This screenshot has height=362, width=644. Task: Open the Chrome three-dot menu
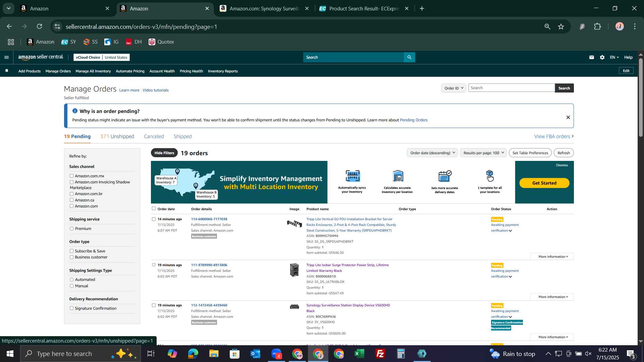(x=635, y=26)
